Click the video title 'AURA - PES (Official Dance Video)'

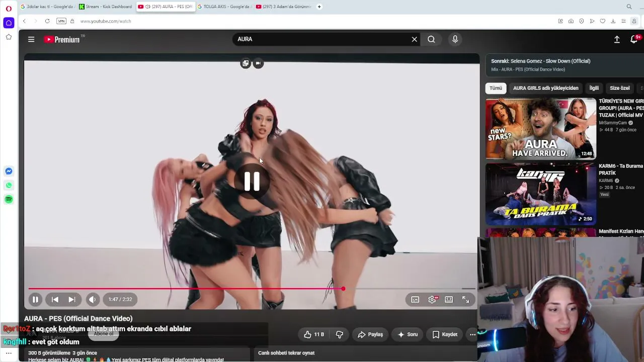(x=78, y=319)
